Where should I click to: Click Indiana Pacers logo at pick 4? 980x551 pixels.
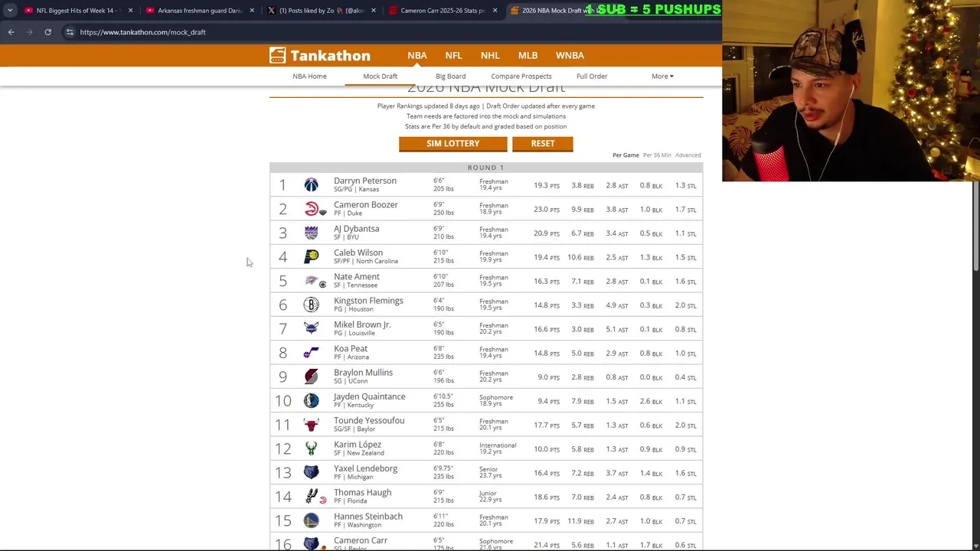pos(311,257)
